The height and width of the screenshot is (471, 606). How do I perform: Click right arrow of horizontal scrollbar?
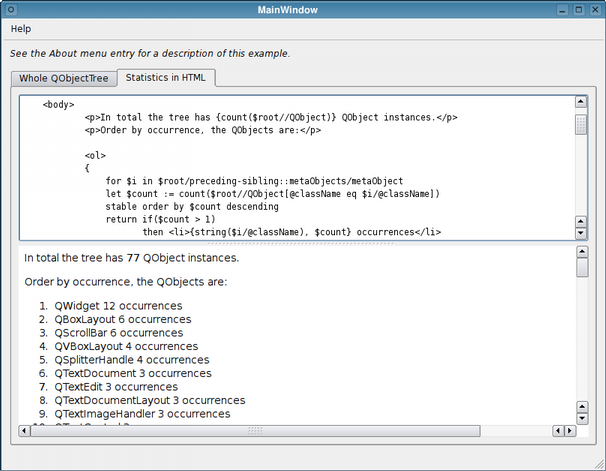click(x=568, y=430)
